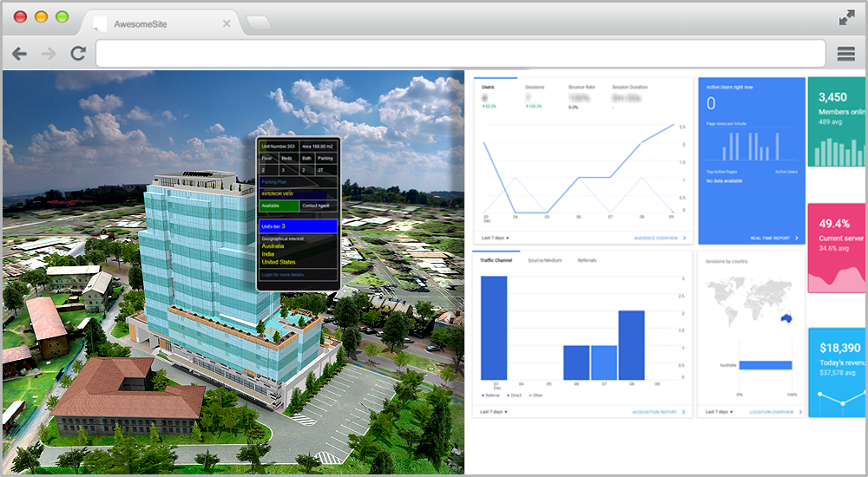Click Login for more details
Screen dimensions: 868x477
tap(282, 274)
